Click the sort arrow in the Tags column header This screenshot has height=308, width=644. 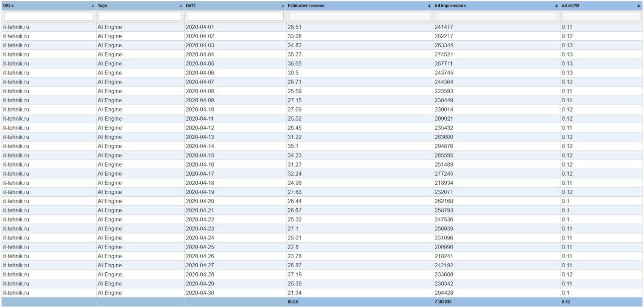click(x=181, y=6)
